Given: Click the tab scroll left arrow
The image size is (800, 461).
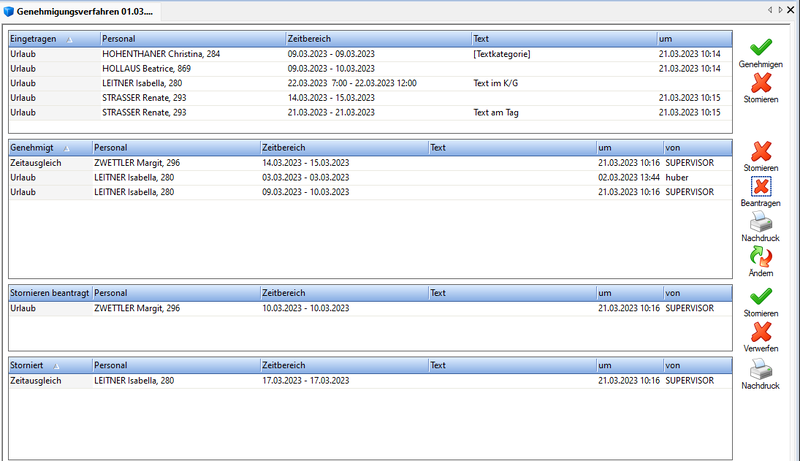Looking at the screenshot, I should 769,9.
